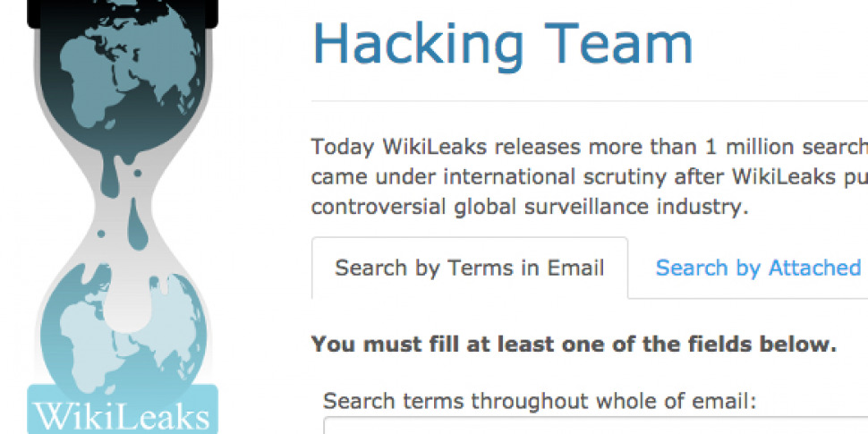Click the 'controversial global surveillance industry' line
This screenshot has width=868, height=434.
[x=530, y=207]
